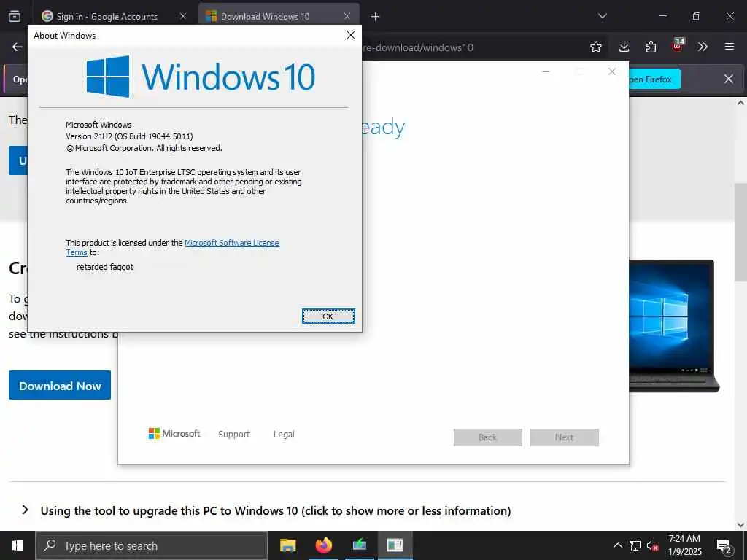The width and height of the screenshot is (747, 560).
Task: Show hidden system tray icons
Action: (617, 545)
